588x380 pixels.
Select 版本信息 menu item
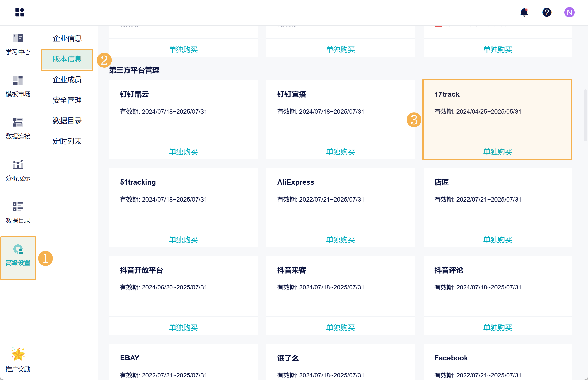point(67,59)
